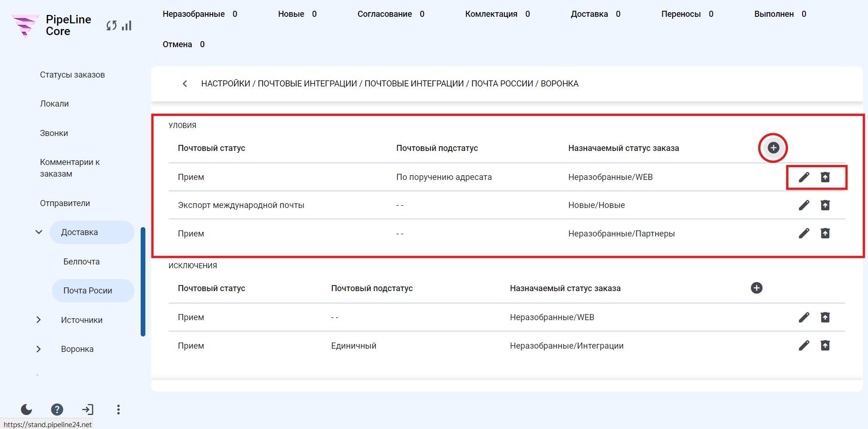Open Локали in sidebar
868x429 pixels.
point(54,104)
